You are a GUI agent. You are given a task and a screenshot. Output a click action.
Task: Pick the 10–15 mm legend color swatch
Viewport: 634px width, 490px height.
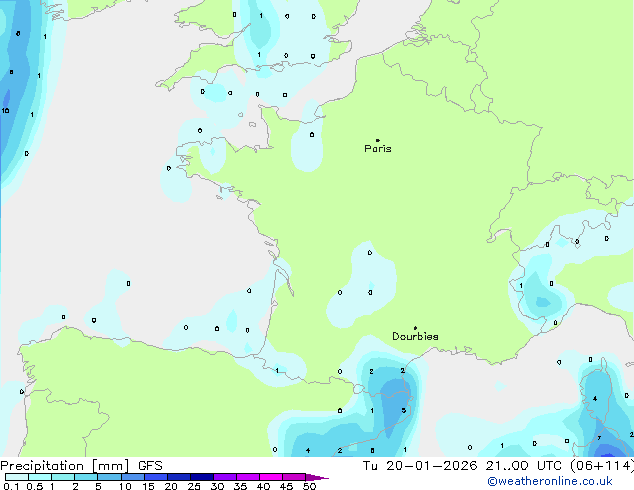[x=133, y=477]
